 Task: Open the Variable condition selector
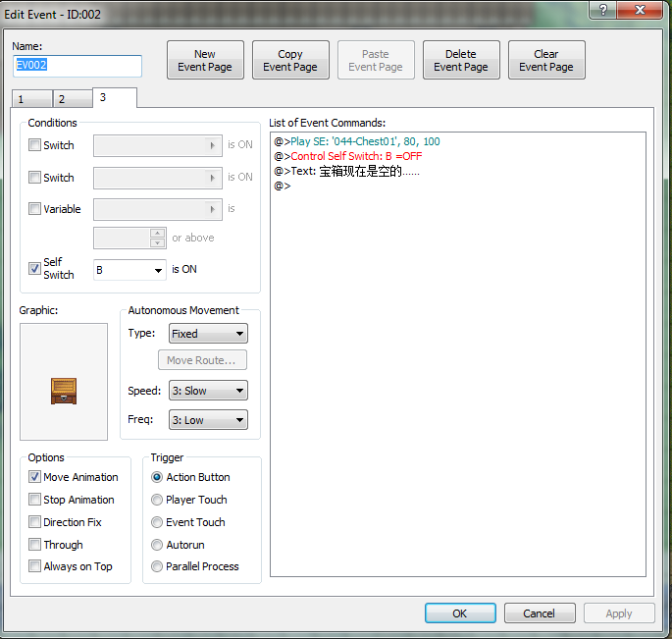click(158, 209)
